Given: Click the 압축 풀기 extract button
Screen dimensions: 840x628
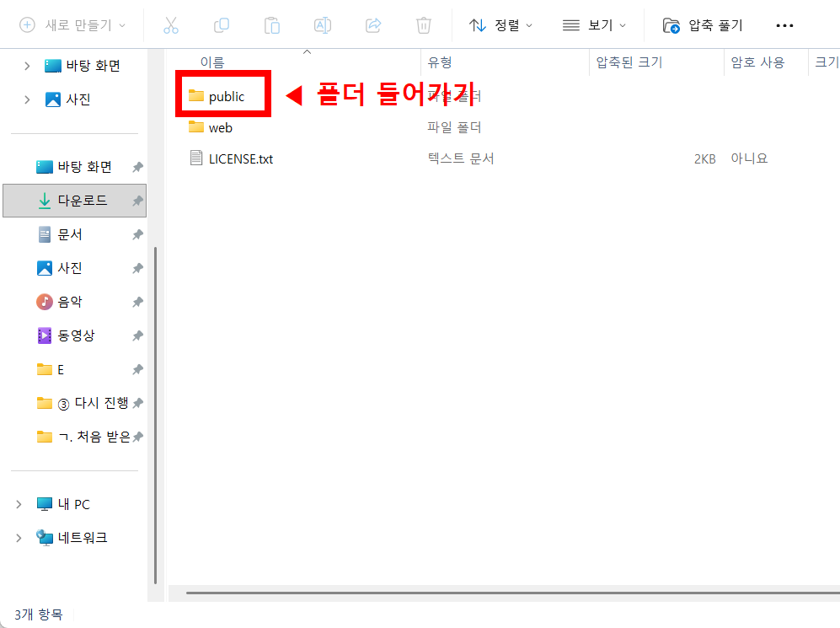Looking at the screenshot, I should pos(703,25).
